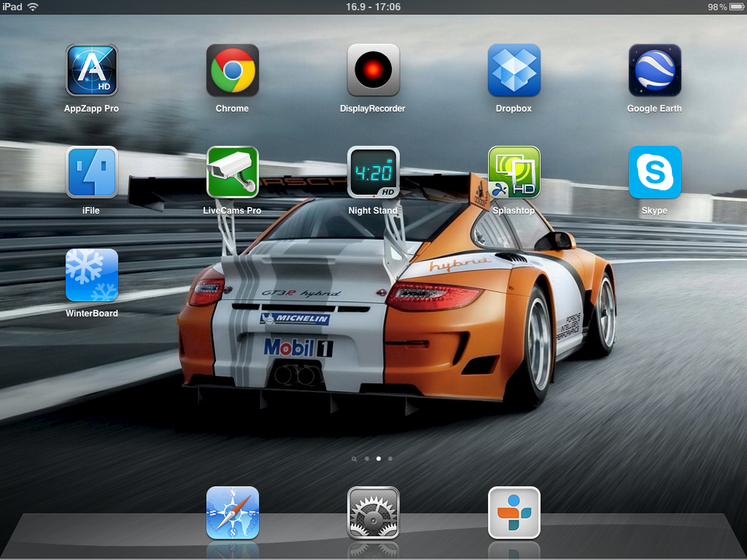Click the "DisplayRecorder" label text

pos(373,109)
